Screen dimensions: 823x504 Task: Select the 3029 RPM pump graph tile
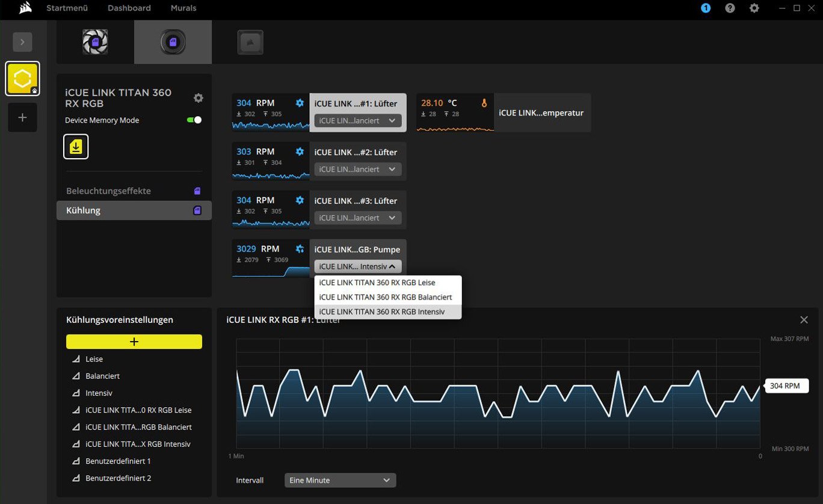pos(271,259)
